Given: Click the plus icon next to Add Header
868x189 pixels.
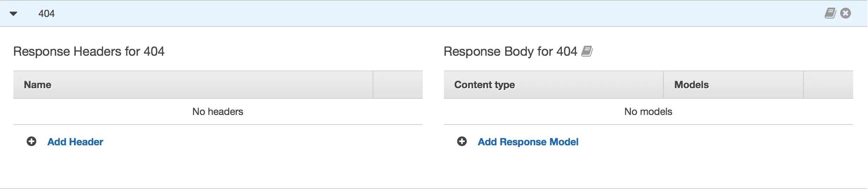Looking at the screenshot, I should coord(31,141).
